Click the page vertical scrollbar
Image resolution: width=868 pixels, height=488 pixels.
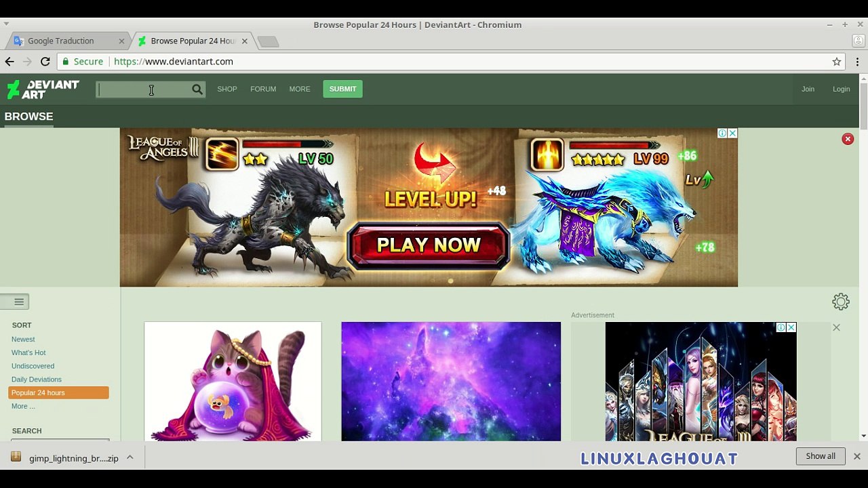click(x=863, y=105)
